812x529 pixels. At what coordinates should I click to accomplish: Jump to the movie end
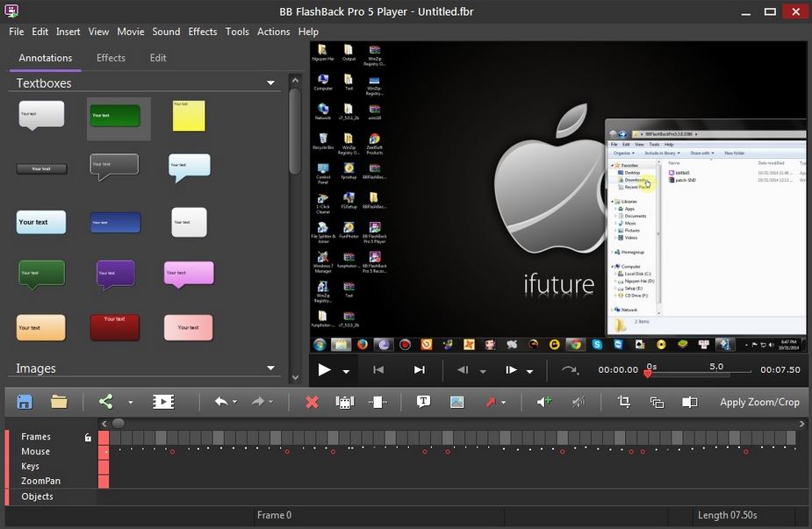click(x=420, y=369)
